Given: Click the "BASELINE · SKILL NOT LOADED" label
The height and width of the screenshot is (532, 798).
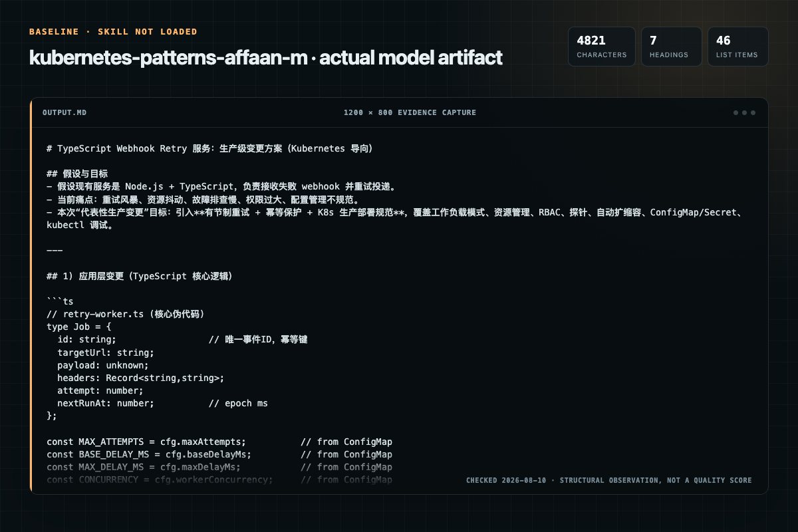Looking at the screenshot, I should point(113,32).
